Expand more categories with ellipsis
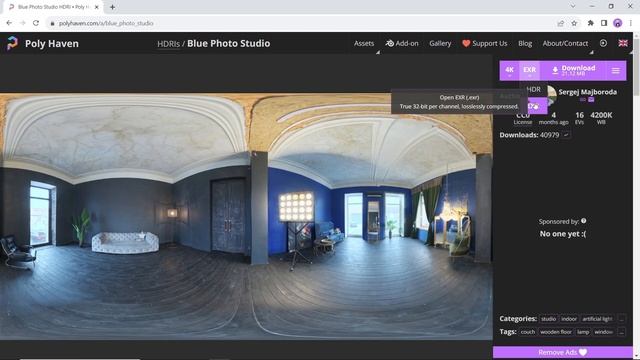This screenshot has height=360, width=640. [x=621, y=319]
